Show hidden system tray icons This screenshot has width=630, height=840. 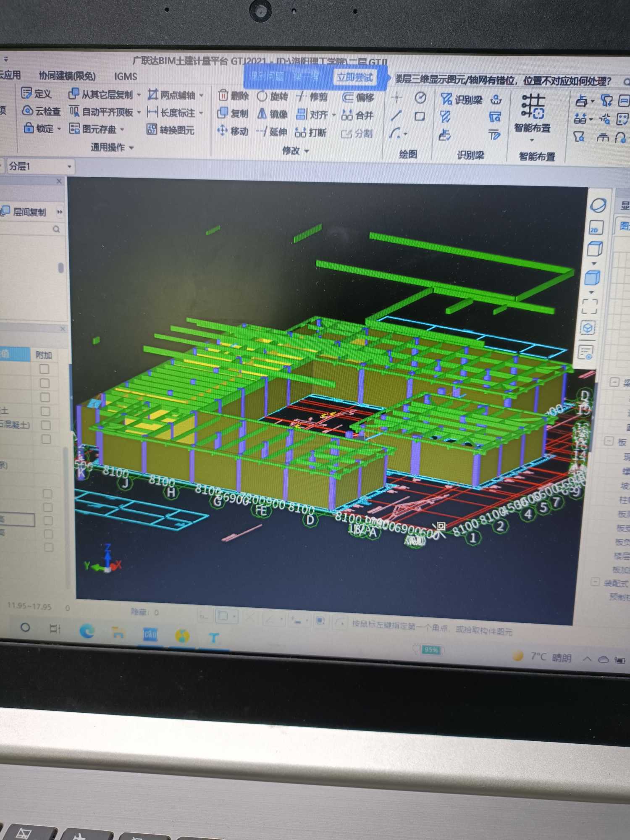click(x=587, y=659)
